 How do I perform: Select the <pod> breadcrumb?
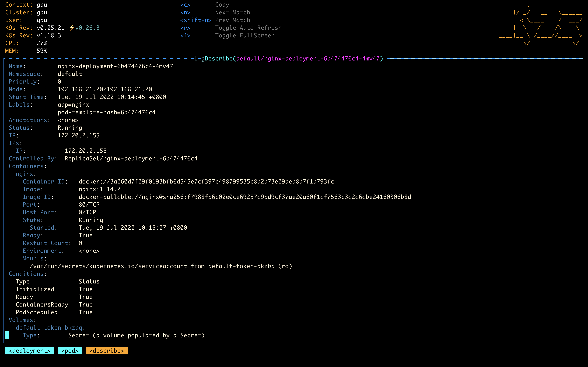[70, 351]
